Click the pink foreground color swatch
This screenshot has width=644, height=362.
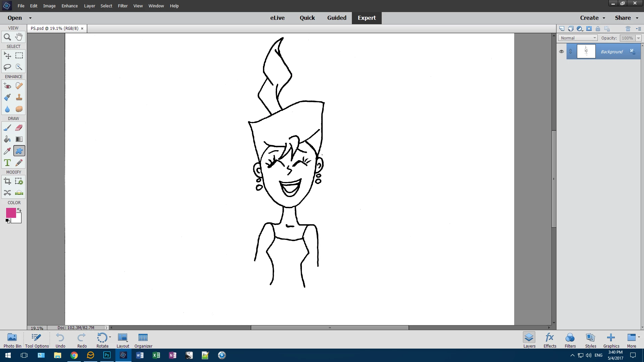click(x=10, y=213)
